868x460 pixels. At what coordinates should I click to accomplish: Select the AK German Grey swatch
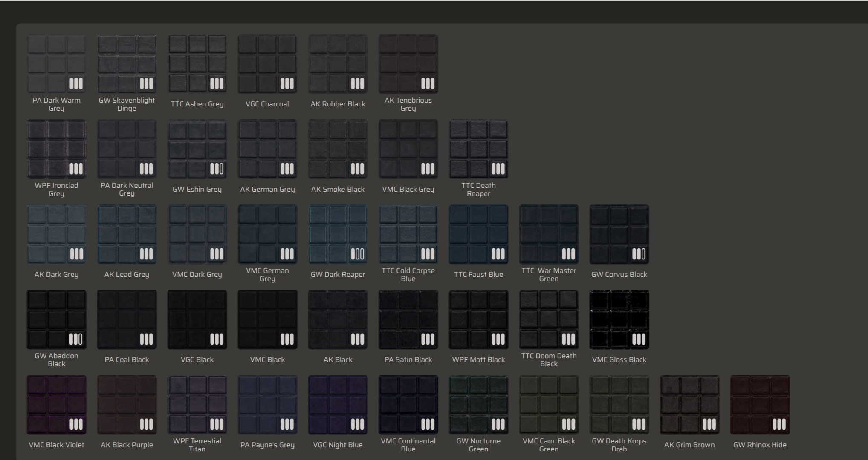click(267, 149)
